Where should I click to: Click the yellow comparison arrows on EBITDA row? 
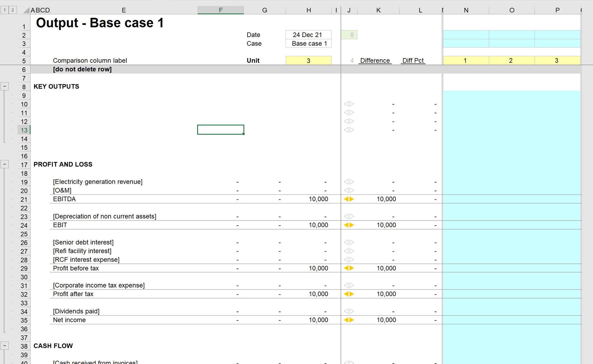pos(349,199)
